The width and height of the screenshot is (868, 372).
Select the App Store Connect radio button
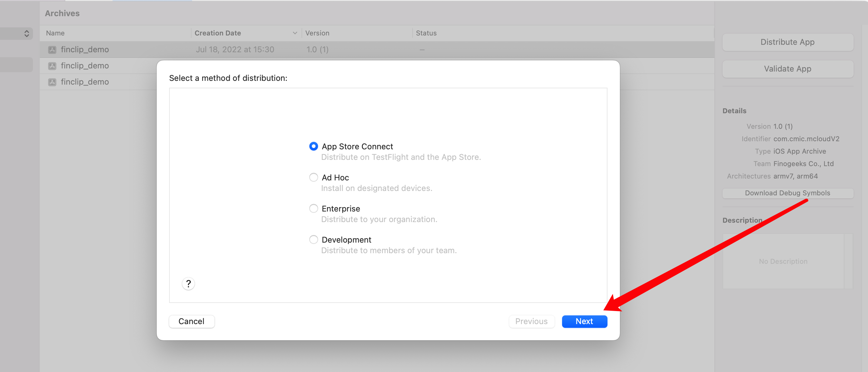coord(313,146)
